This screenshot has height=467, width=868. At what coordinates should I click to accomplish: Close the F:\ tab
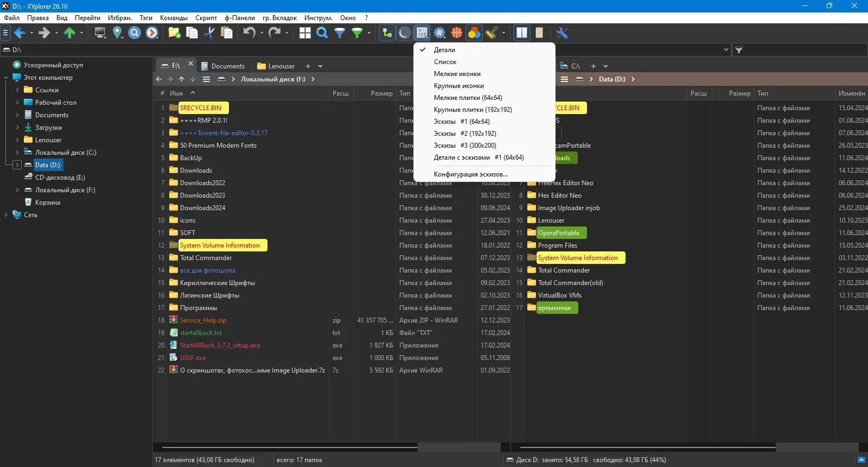(x=190, y=64)
